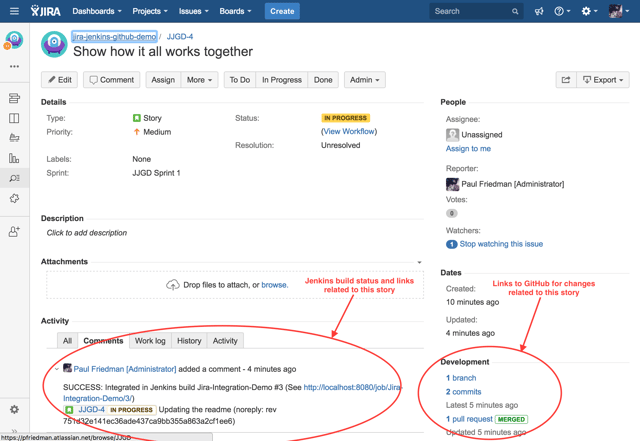Click the In Progress transition button

tap(282, 80)
